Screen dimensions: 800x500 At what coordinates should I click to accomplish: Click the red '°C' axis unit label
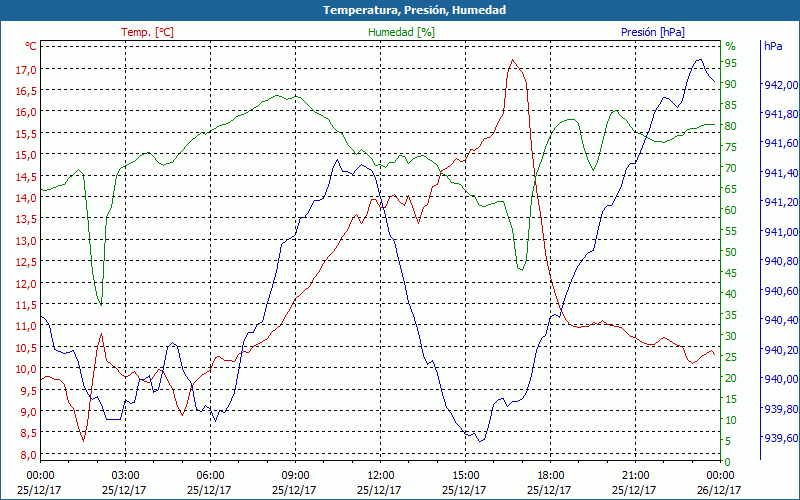pos(31,46)
